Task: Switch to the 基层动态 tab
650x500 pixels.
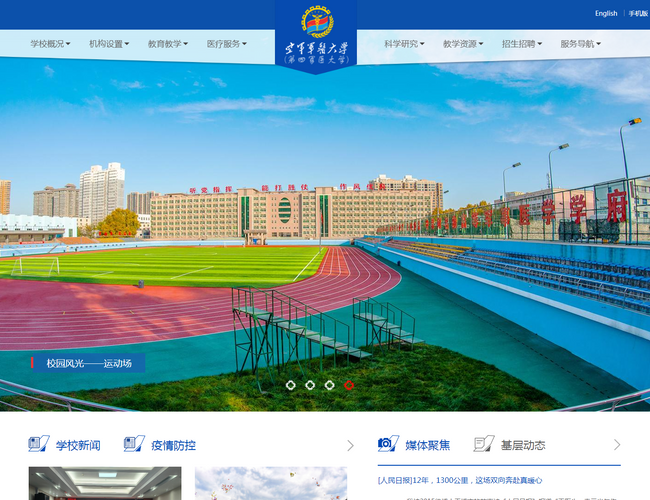Action: [x=523, y=445]
